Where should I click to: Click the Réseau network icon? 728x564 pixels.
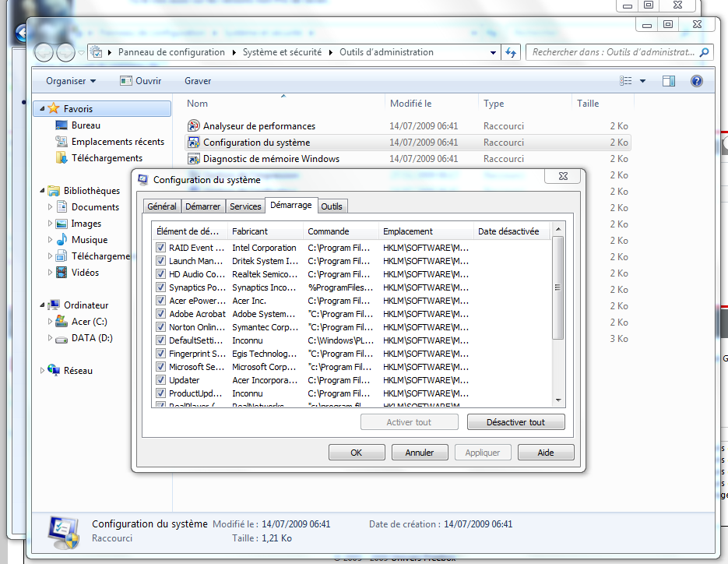[54, 370]
